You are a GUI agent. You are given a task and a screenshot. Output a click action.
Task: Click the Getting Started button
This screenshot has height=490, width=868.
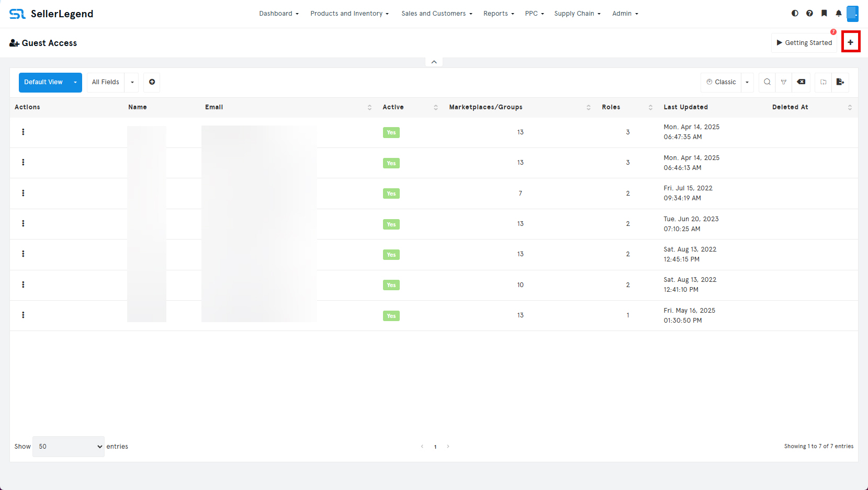tap(804, 42)
